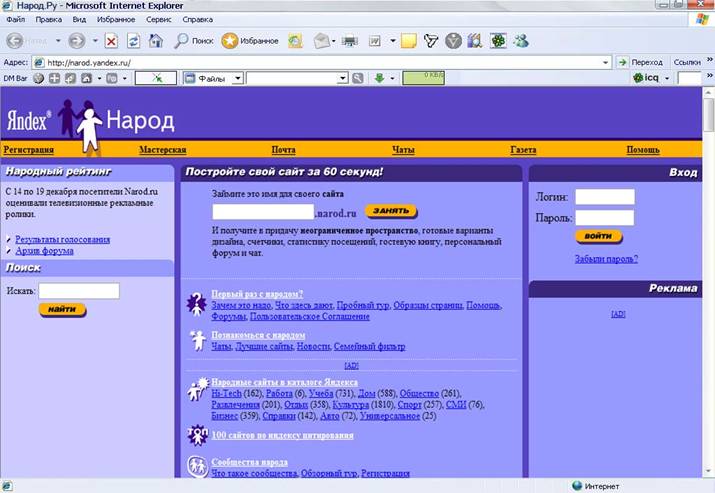Expand the DM Bar search field dropdown
This screenshot has width=715, height=493.
click(x=343, y=78)
